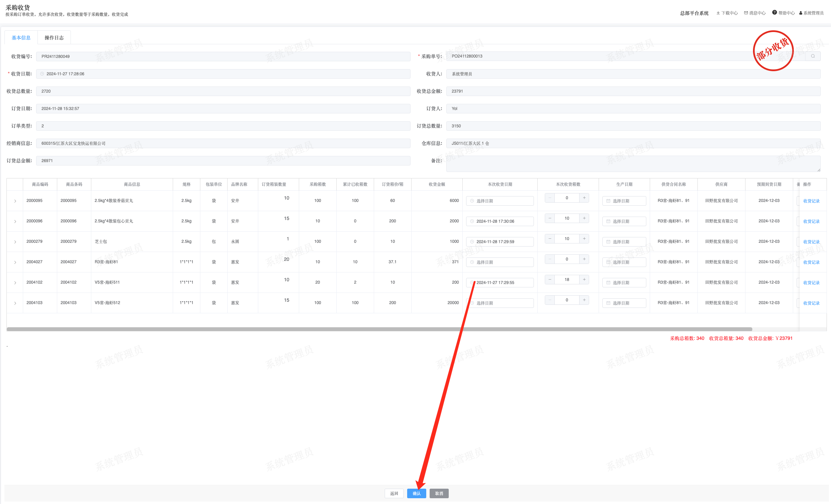This screenshot has height=504, width=831.
Task: Expand row for product 2000095
Action: (15, 201)
